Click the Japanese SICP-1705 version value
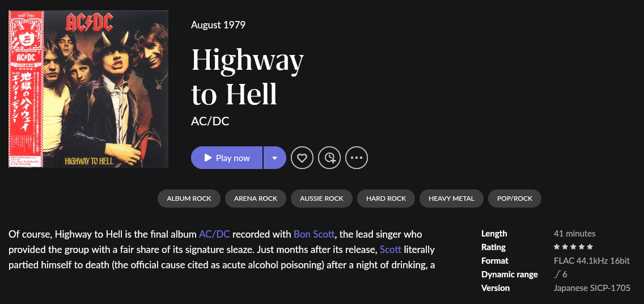644x304 pixels. coord(591,288)
